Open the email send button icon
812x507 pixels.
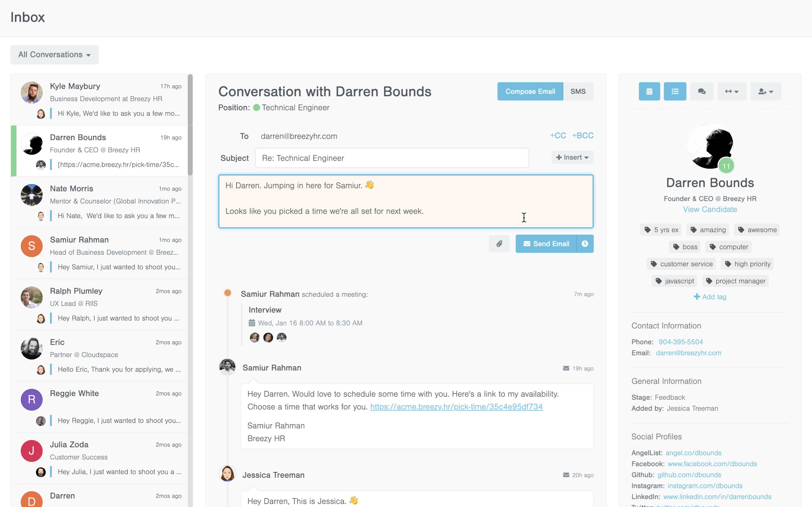coord(526,243)
